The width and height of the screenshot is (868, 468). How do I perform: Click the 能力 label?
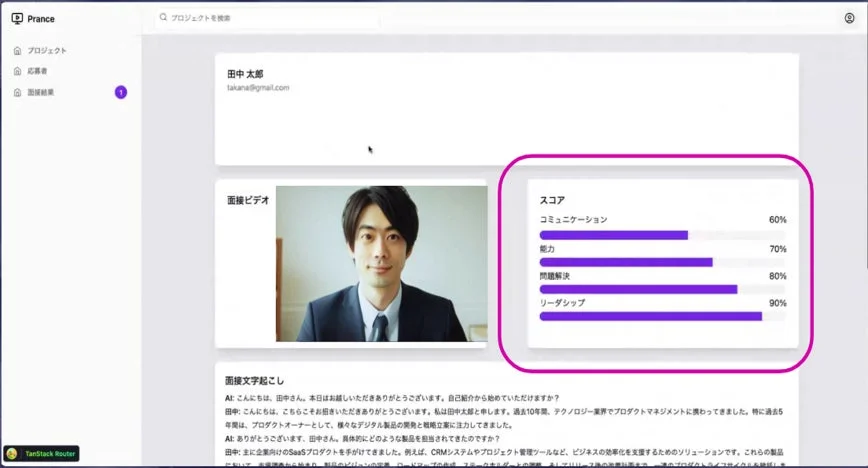tap(547, 249)
